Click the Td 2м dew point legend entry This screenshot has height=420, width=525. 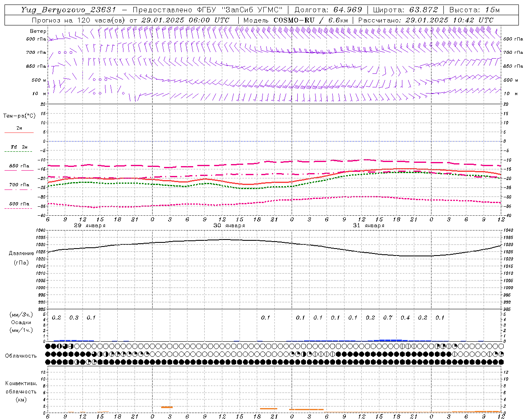19,147
